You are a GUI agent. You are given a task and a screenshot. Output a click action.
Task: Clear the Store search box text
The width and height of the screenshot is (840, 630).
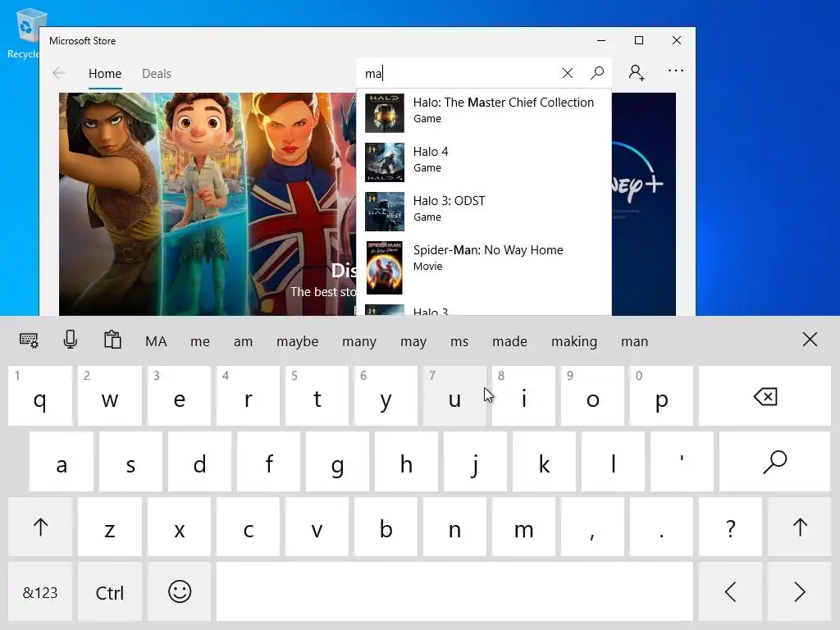[x=568, y=73]
